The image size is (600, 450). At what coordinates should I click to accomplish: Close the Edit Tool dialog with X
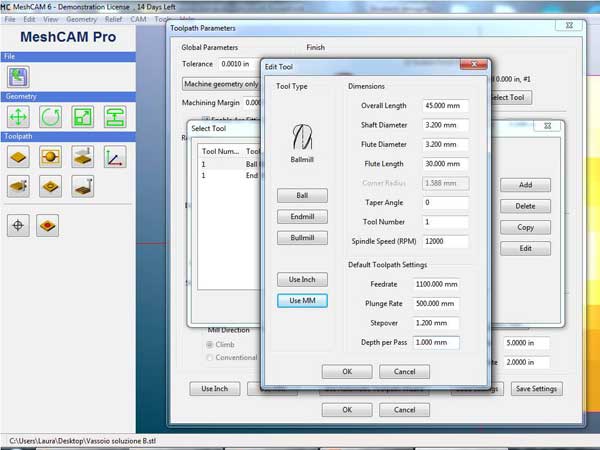coord(474,64)
